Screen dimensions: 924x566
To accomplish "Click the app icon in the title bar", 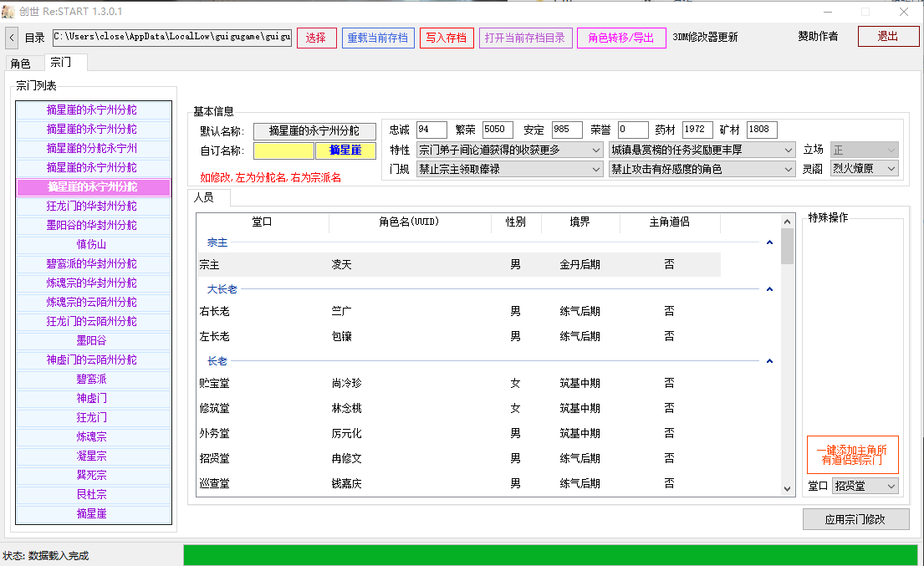I will point(8,11).
